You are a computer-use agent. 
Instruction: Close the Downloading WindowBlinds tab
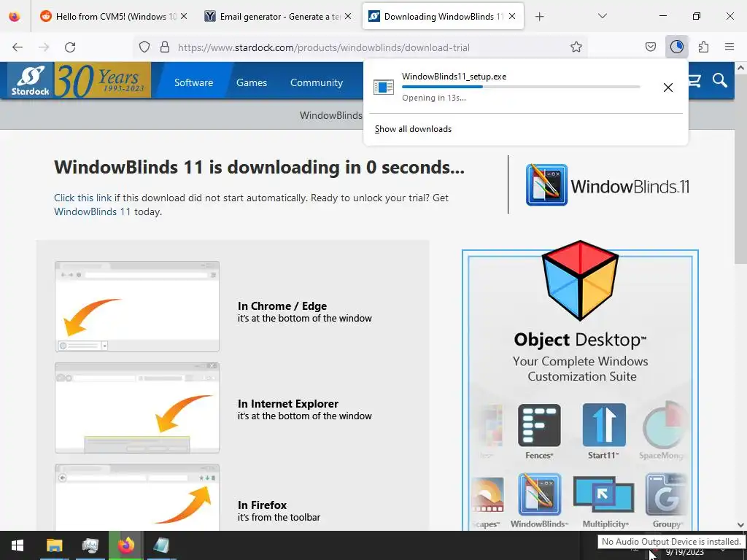point(512,17)
